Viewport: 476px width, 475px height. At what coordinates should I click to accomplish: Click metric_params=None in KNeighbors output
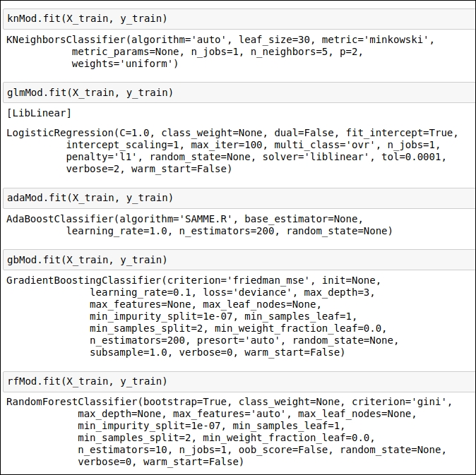126,52
